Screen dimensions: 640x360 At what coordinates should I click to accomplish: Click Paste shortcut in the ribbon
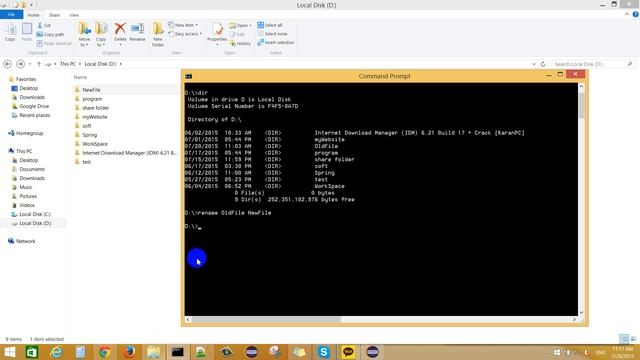[x=53, y=43]
